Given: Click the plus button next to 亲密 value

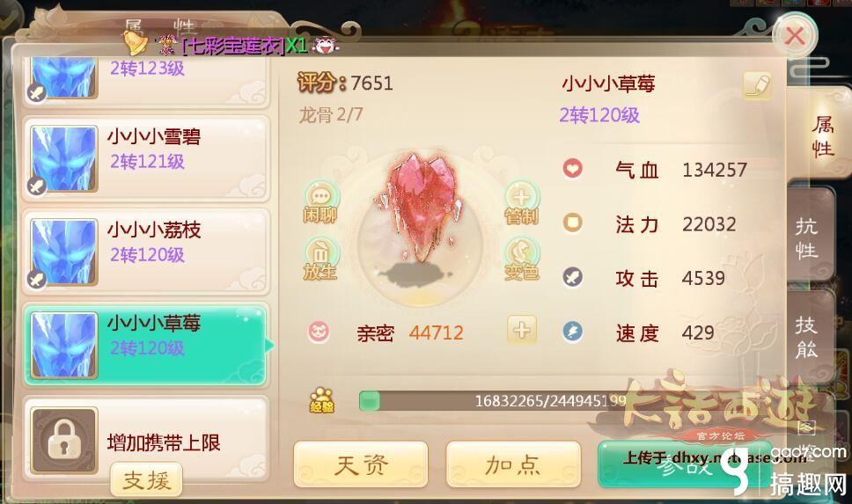Looking at the screenshot, I should (x=522, y=330).
